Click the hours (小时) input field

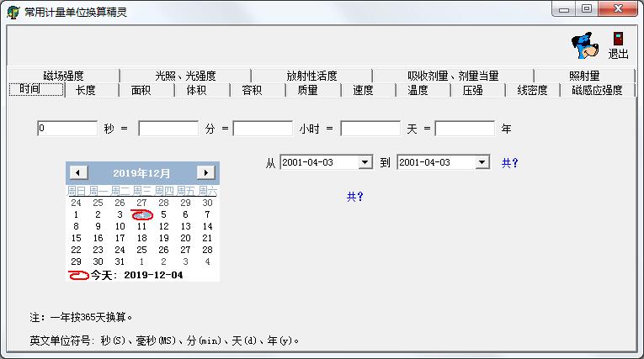263,129
